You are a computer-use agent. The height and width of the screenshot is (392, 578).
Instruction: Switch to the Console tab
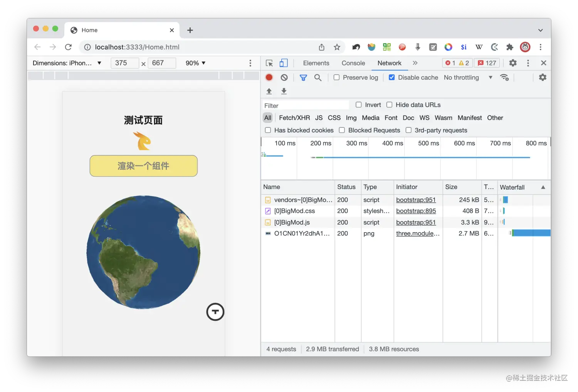click(x=353, y=63)
